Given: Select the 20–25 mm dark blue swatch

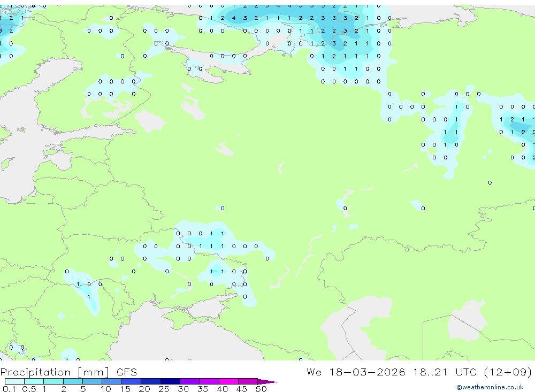Looking at the screenshot, I should [x=151, y=381].
